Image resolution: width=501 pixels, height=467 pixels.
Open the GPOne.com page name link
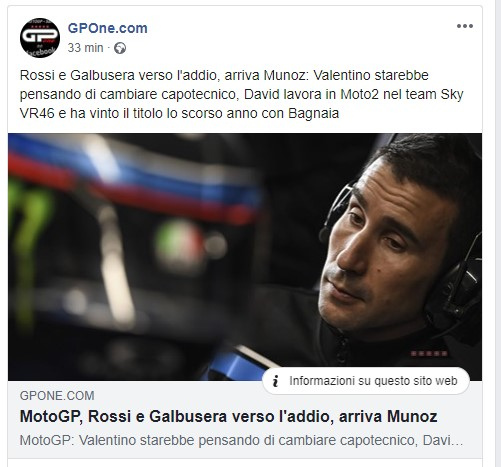click(x=107, y=28)
